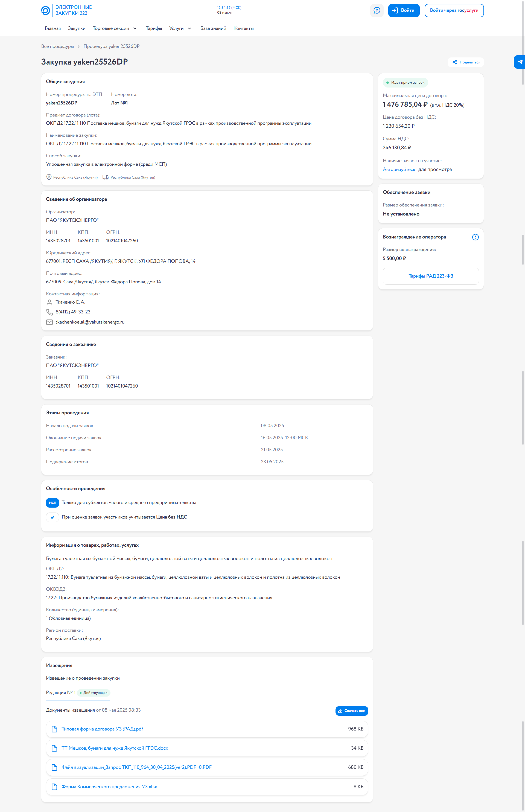525x812 pixels.
Task: Click file icon of Форма Коммерческого предложения УЗ.xlsx
Action: (54, 787)
